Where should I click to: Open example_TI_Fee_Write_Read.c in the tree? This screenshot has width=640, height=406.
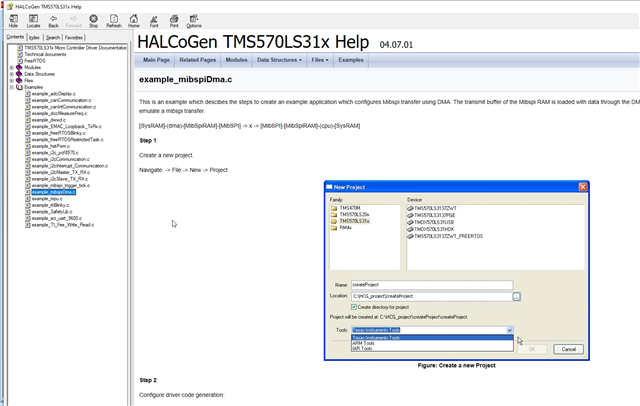coord(63,225)
